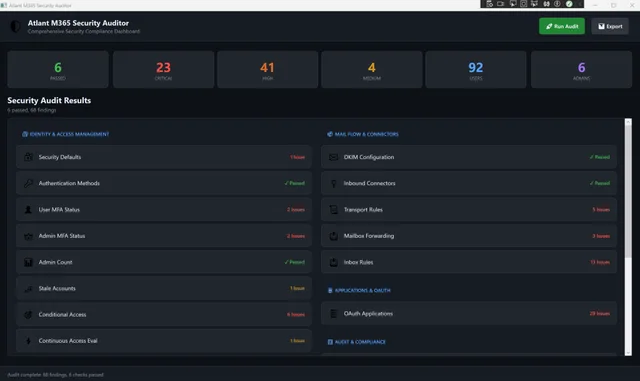Click the Audit & Compliance section icon
This screenshot has height=381, width=640.
tap(330, 342)
